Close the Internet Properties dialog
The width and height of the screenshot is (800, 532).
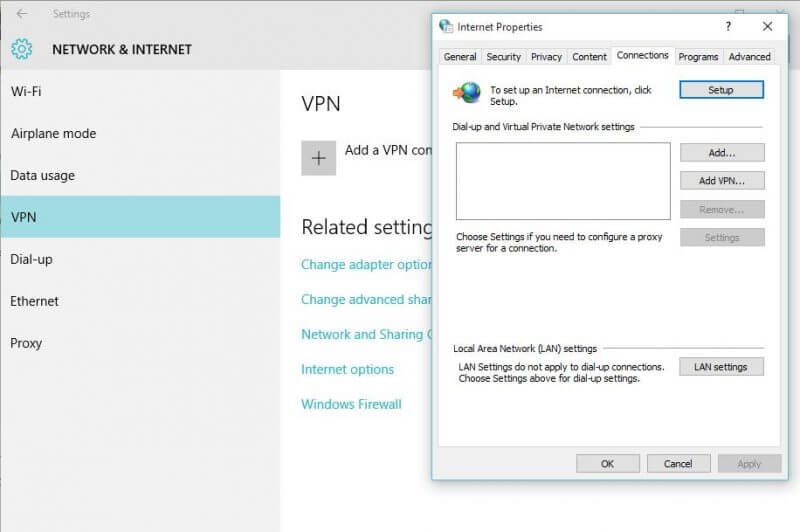[767, 27]
